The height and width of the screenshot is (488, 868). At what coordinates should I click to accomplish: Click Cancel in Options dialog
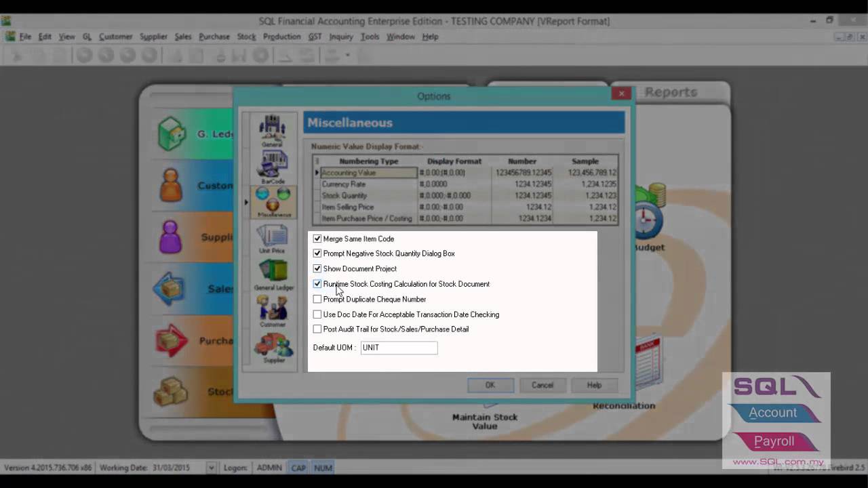pos(542,385)
